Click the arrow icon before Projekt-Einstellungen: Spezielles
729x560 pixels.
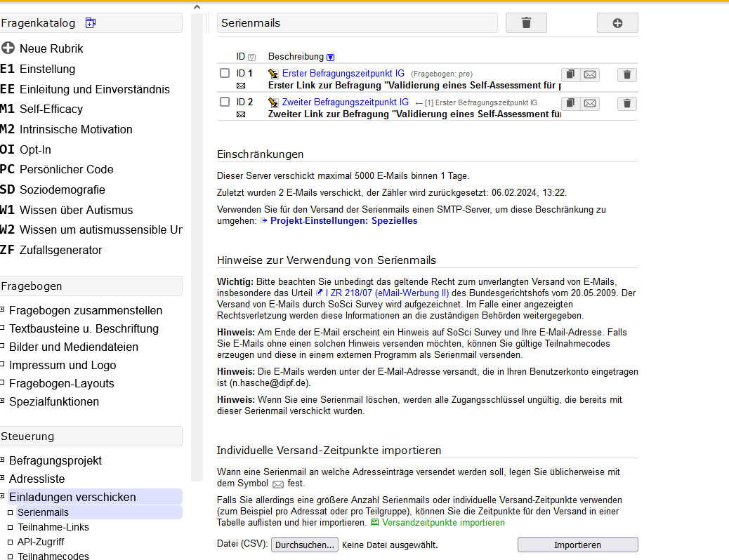pyautogui.click(x=263, y=221)
